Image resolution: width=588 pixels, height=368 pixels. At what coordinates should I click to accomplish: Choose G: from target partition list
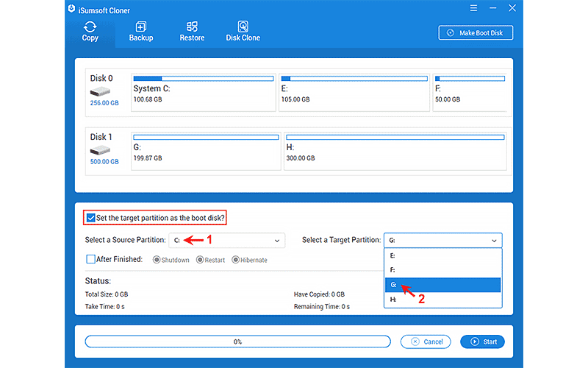coord(443,285)
